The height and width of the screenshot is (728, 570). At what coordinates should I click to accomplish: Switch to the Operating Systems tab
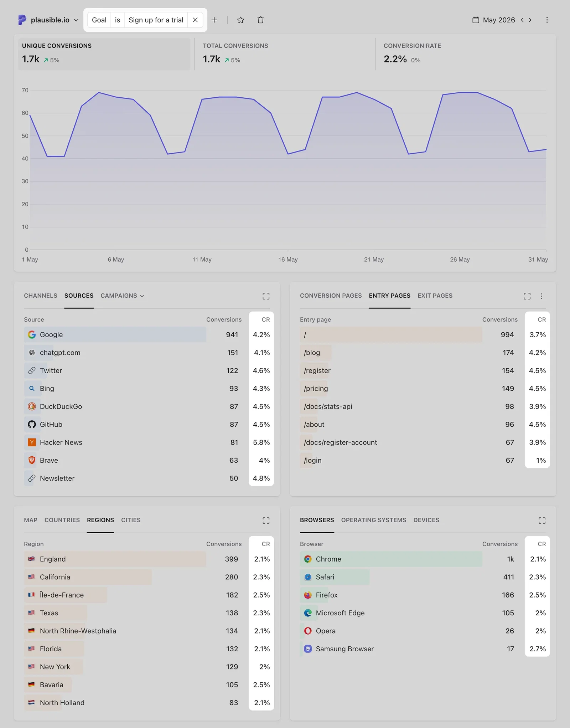point(373,520)
